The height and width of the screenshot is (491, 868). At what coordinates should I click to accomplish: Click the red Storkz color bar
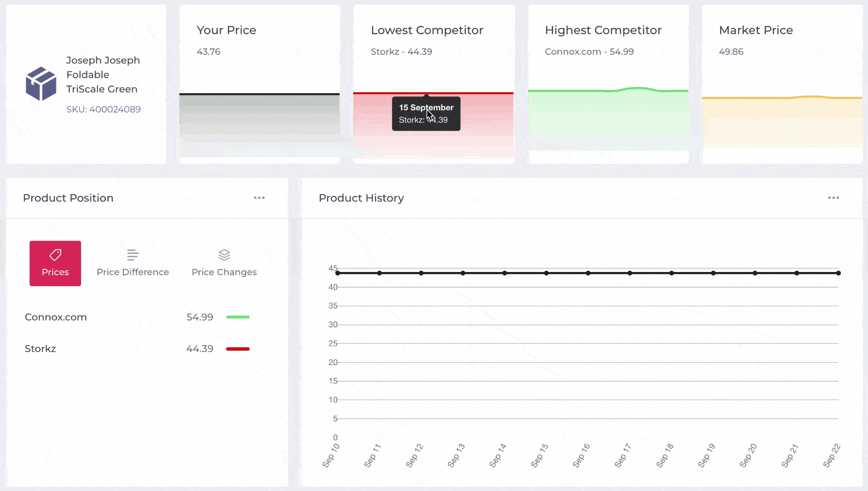(x=238, y=349)
